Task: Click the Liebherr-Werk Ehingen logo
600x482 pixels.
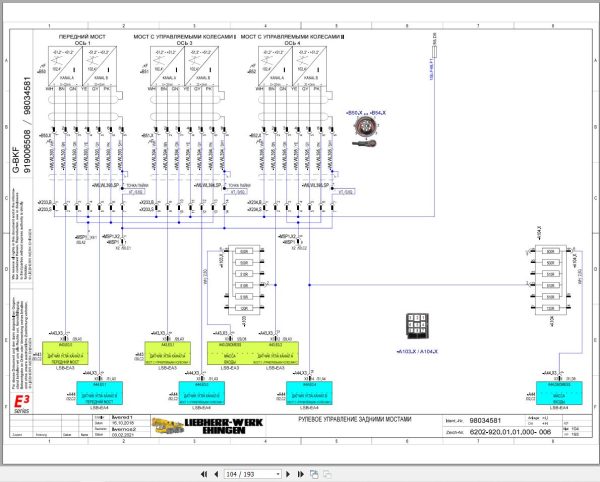Action: (208, 426)
